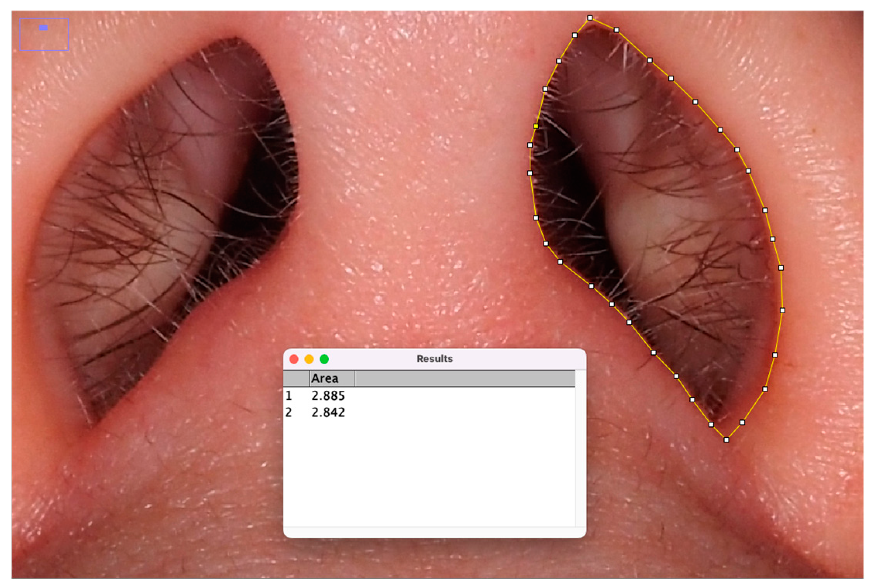Maximize Results window using green button
This screenshot has width=875, height=588.
(x=324, y=359)
